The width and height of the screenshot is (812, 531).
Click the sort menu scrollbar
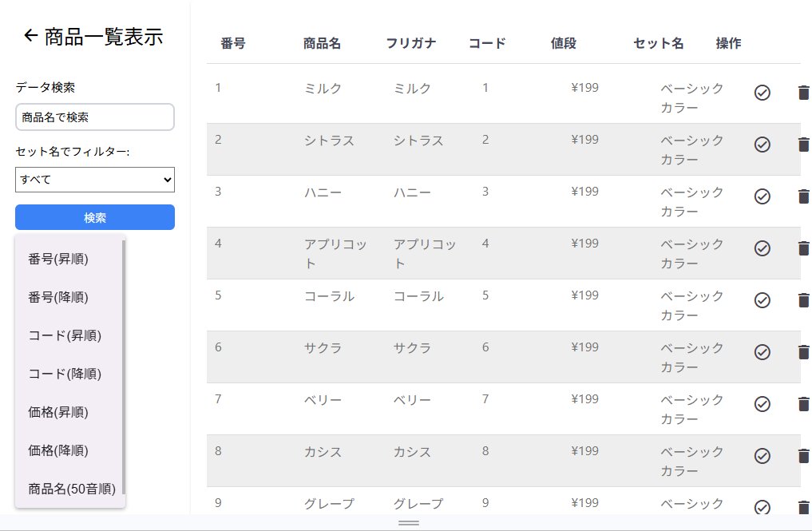124,367
